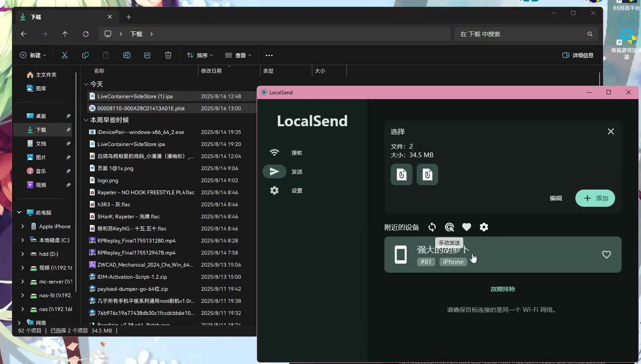Expand the Apple iPhone tree node
The image size is (641, 364).
click(22, 226)
